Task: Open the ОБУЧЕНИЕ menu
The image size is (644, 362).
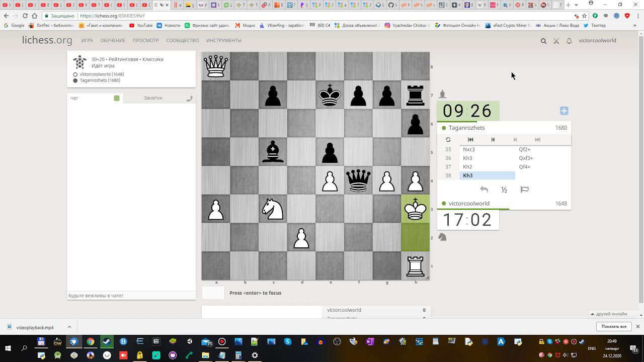Action: (113, 41)
